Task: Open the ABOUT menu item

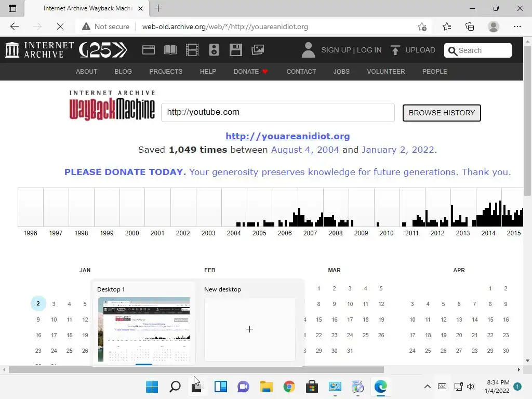Action: click(x=87, y=72)
